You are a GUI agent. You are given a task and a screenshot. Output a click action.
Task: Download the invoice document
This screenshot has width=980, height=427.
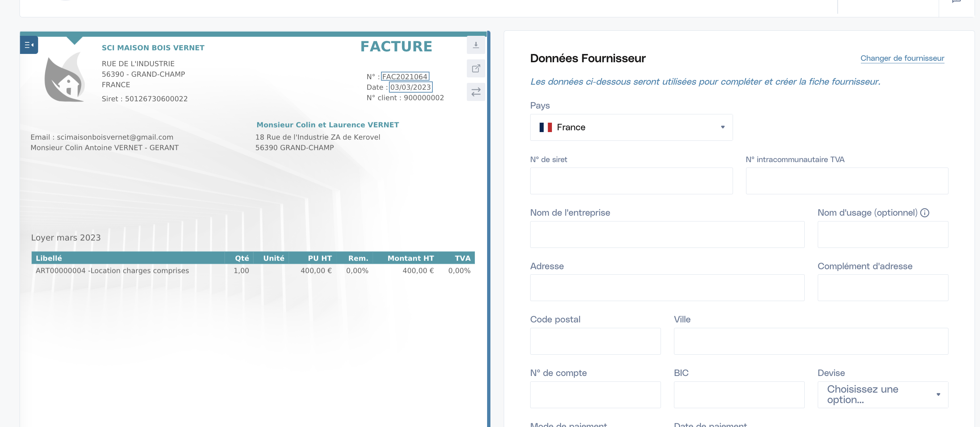click(x=476, y=45)
